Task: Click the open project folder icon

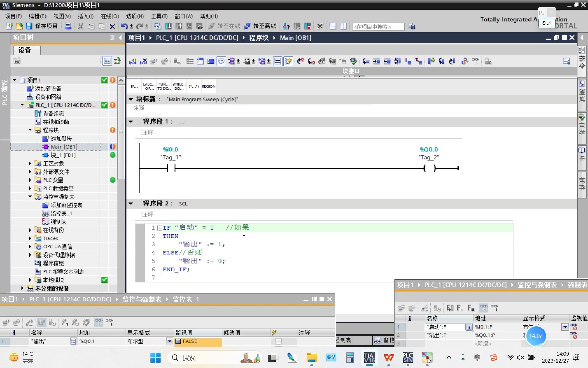Action: point(19,26)
